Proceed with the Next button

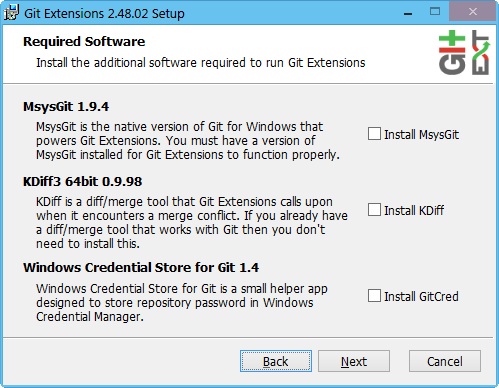[354, 361]
